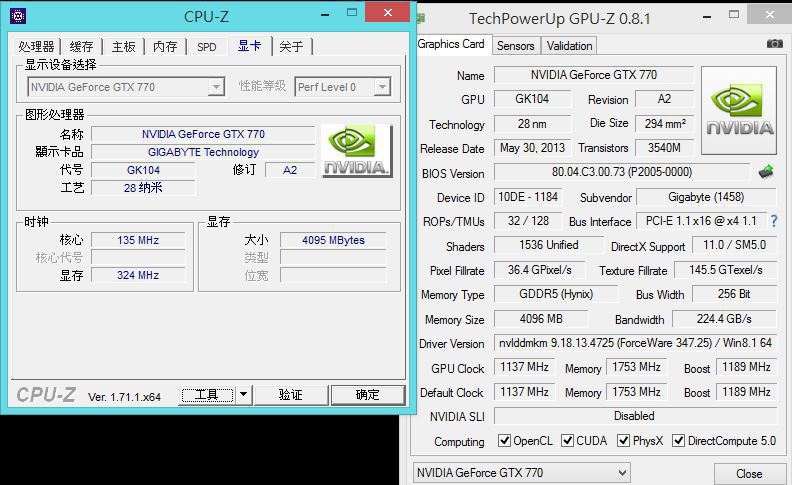Click the Pixel Fillrate 36.4 GPixel/s field
Viewport: 792px width, 485px height.
[x=539, y=270]
